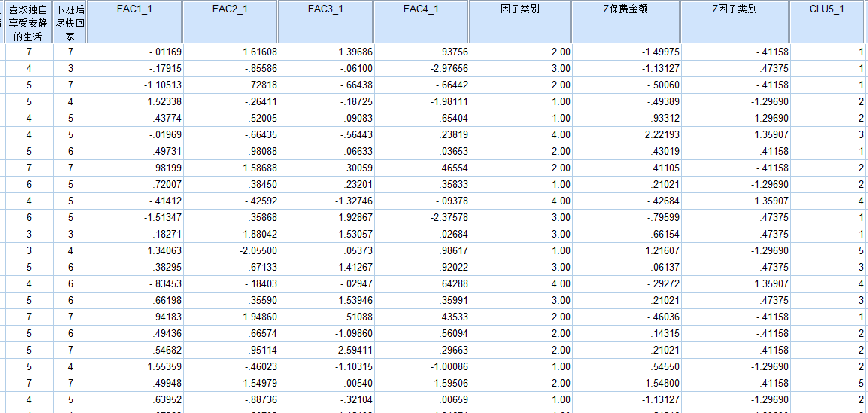Select the Z因子类别 column header
The image size is (868, 413).
click(735, 22)
